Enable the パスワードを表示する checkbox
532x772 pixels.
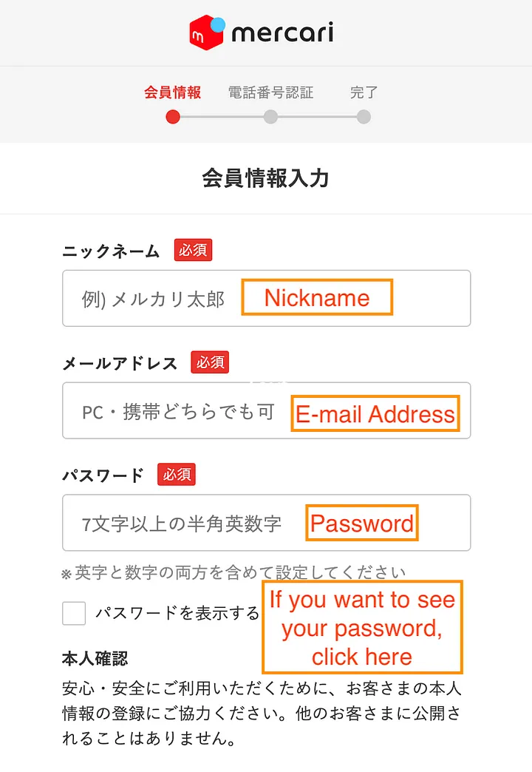(x=75, y=613)
